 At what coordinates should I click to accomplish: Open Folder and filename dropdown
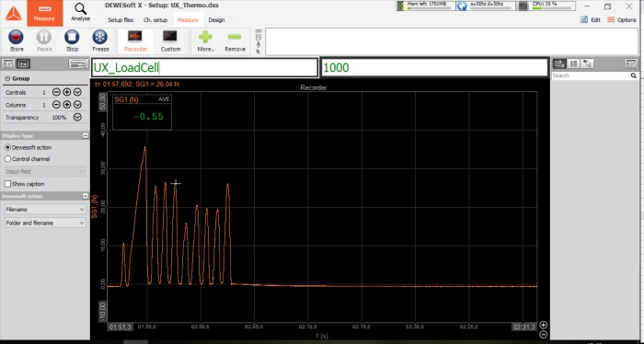(45, 223)
